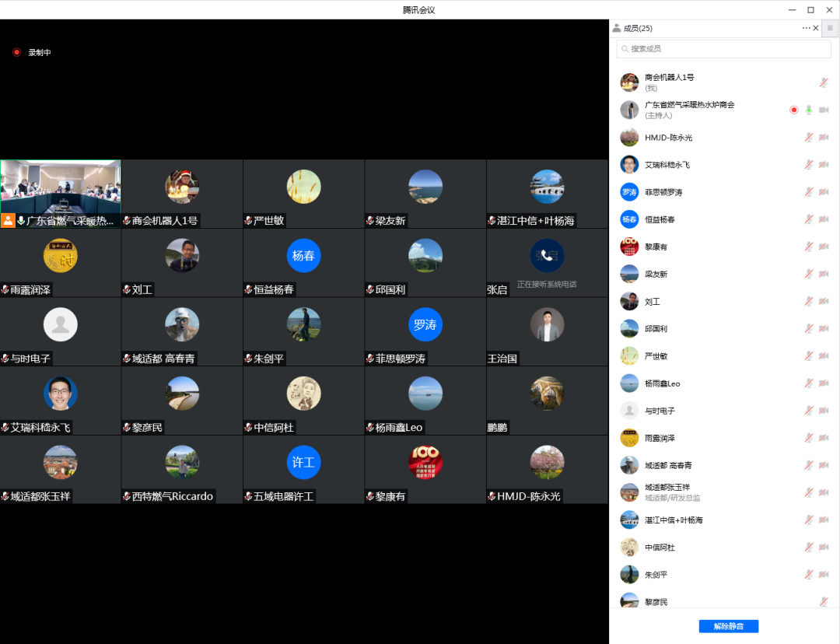Select the 艾瑞科稽永飞 grid tile avatar

[x=61, y=394]
